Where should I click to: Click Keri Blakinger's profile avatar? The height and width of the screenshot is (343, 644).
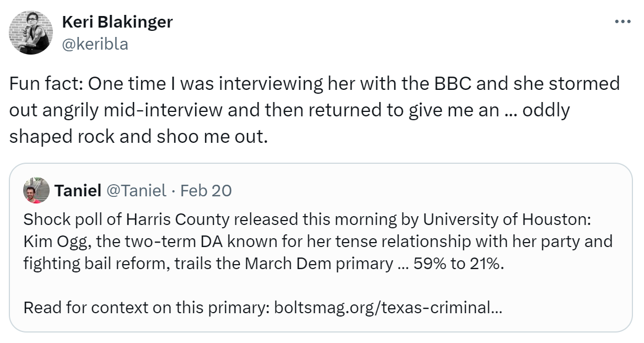point(30,33)
